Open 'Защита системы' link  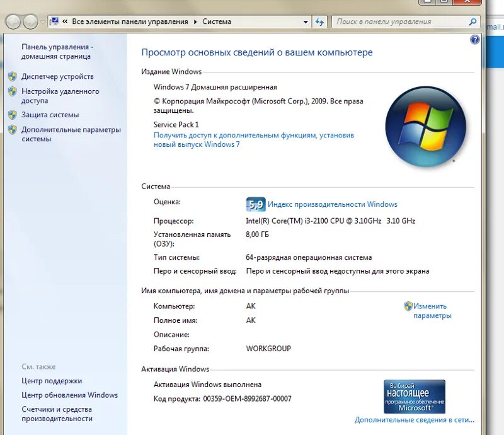(50, 115)
